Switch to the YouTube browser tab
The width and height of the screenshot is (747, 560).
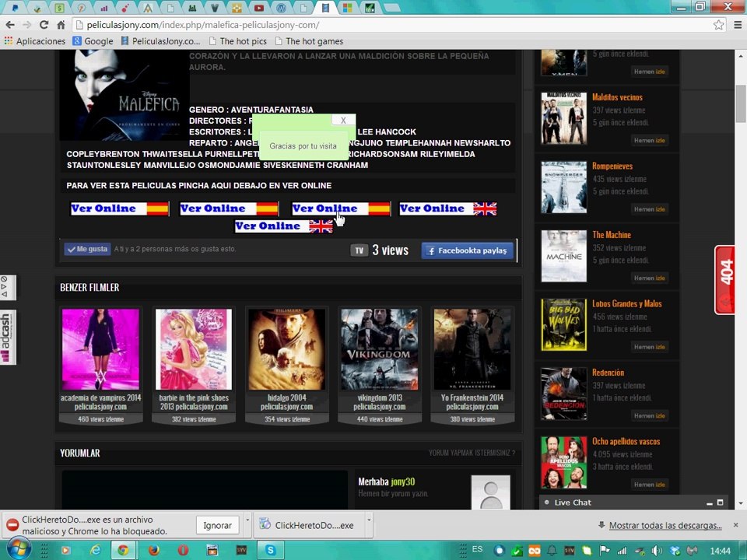tap(258, 8)
